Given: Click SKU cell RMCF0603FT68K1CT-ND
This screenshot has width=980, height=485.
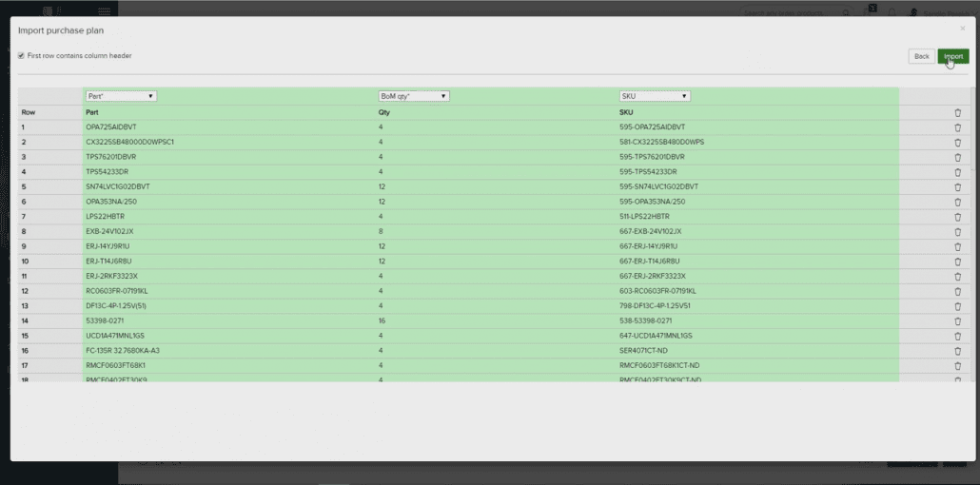Looking at the screenshot, I should (658, 365).
